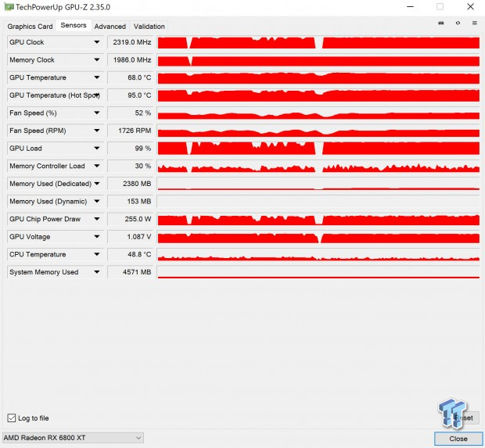The image size is (485, 448).
Task: Close the GPU-Z window with X
Action: click(470, 6)
